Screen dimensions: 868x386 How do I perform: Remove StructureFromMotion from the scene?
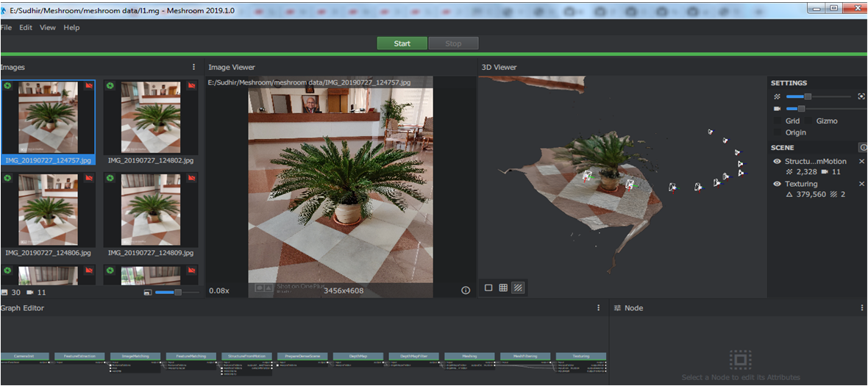pos(861,162)
